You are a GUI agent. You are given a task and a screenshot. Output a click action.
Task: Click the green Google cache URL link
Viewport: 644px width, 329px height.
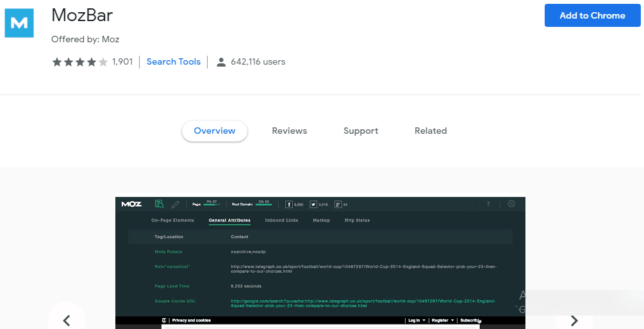[x=363, y=303]
